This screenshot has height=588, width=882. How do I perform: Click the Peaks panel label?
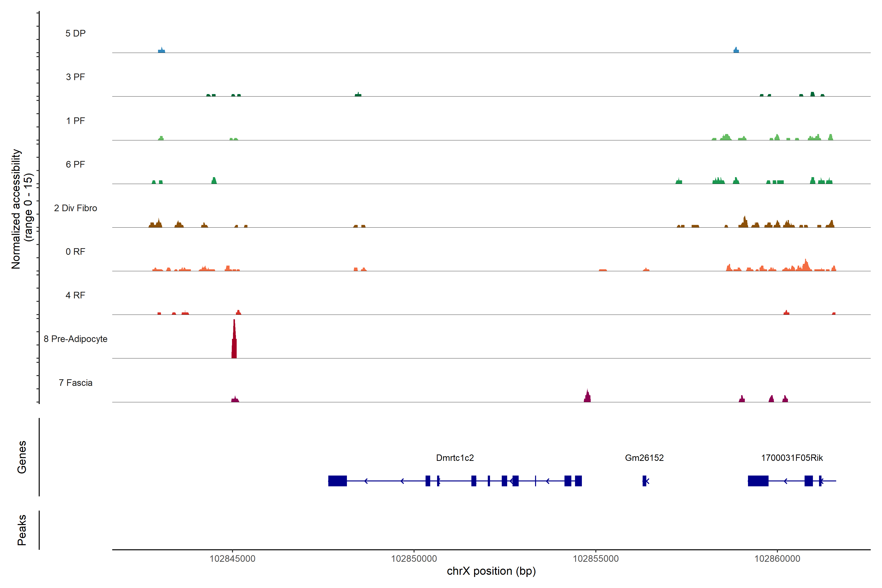tap(22, 529)
